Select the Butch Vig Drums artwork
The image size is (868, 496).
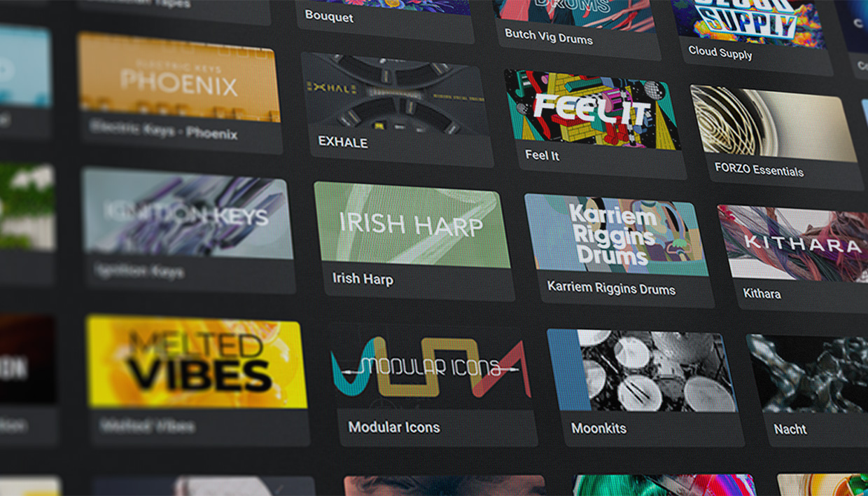pyautogui.click(x=574, y=13)
